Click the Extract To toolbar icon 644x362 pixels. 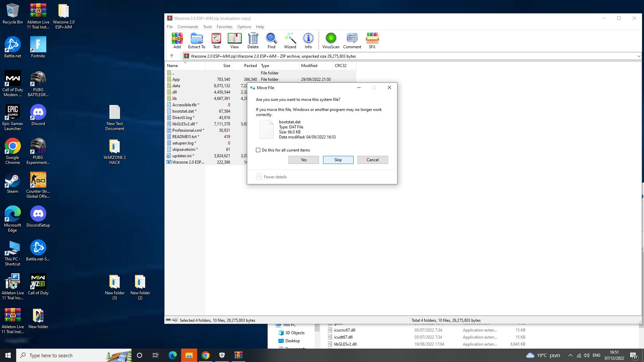coord(197,41)
